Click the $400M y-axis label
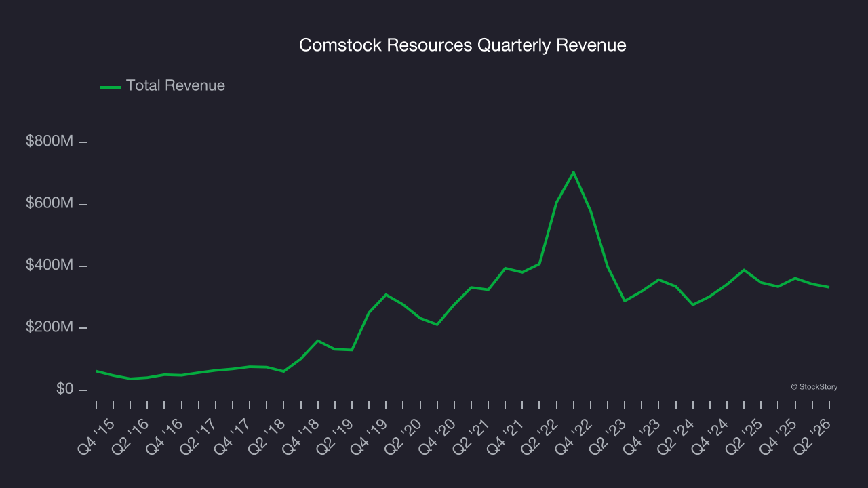Screen dimensions: 868x488 (x=50, y=266)
